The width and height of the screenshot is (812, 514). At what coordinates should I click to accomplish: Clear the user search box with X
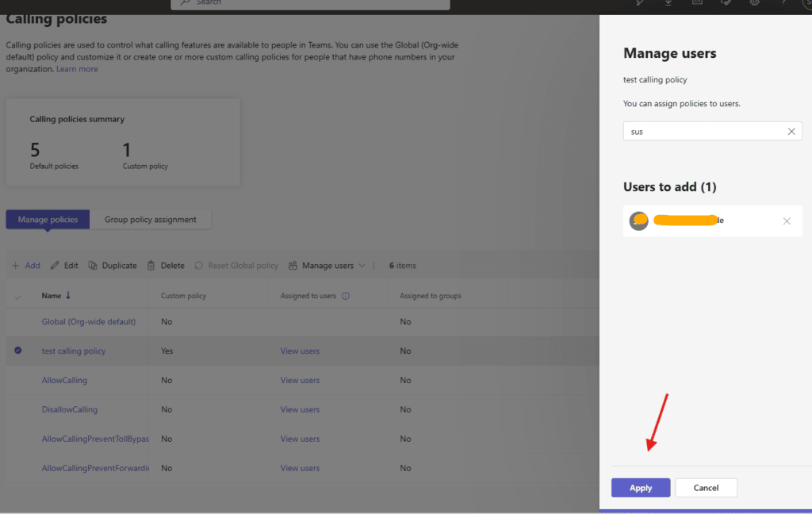(x=791, y=132)
